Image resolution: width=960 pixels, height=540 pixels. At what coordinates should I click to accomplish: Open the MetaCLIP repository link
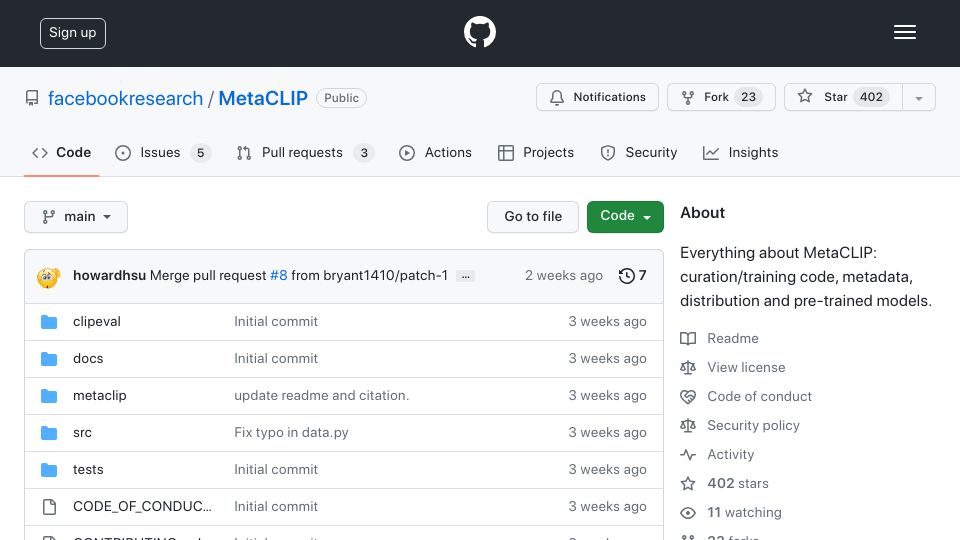click(263, 98)
